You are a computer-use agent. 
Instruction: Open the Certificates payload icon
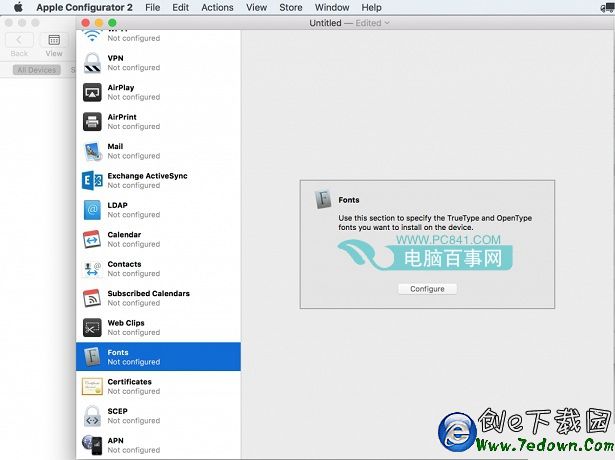click(92, 387)
